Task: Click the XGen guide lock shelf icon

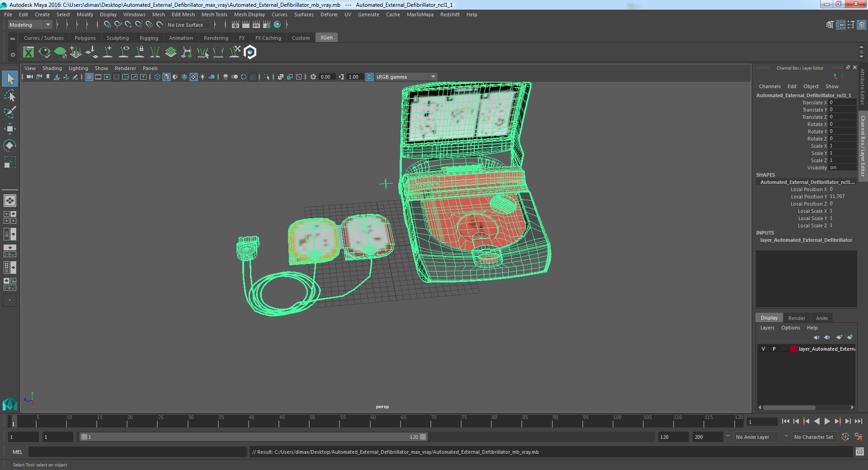Action: [140, 52]
